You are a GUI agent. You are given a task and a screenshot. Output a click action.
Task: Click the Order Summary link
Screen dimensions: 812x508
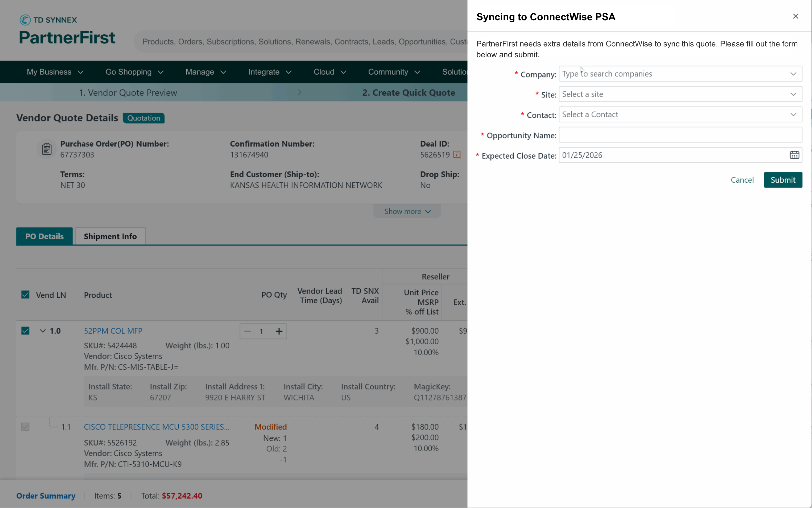click(x=46, y=496)
